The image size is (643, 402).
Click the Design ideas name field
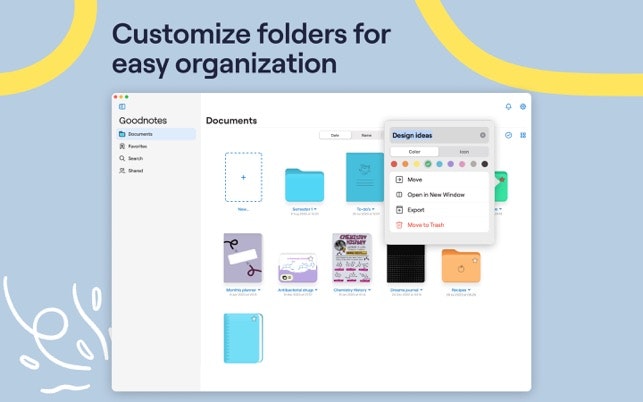439,135
